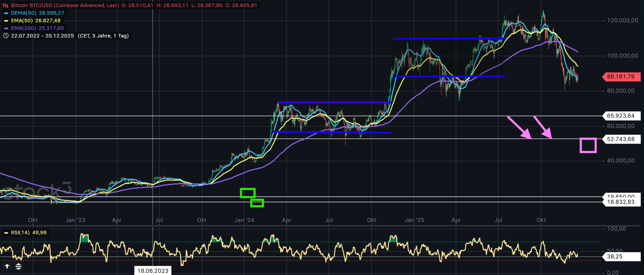The image size is (644, 275).
Task: Click the panel resize icon with double arrows
Action: [18, 266]
